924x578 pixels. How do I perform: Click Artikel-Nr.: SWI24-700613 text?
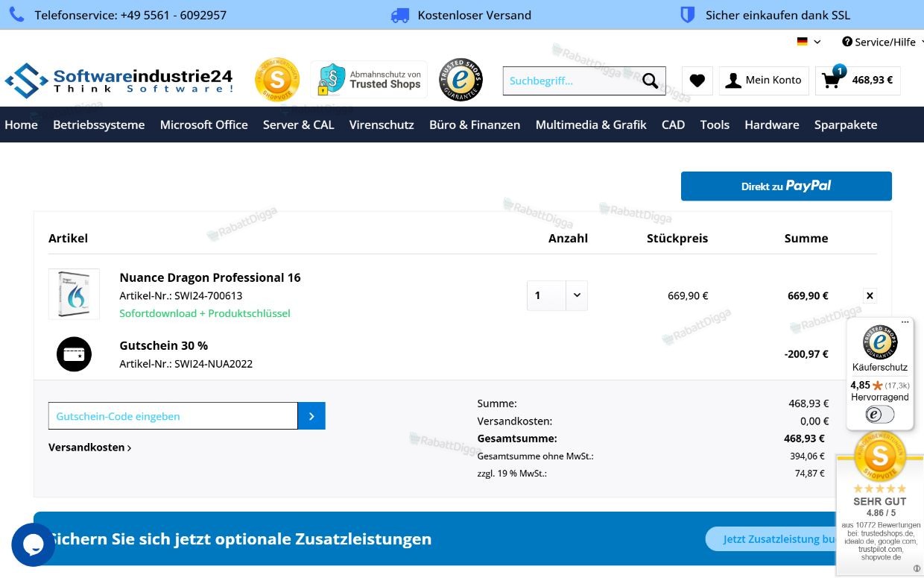[181, 295]
